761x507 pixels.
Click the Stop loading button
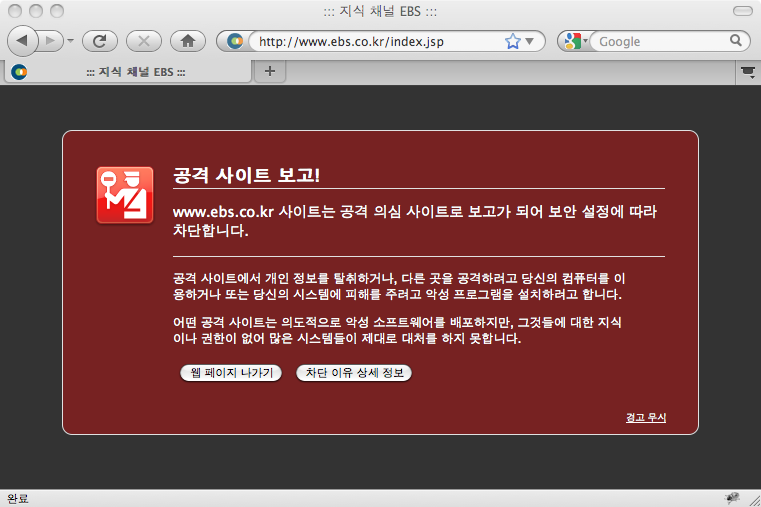click(144, 41)
